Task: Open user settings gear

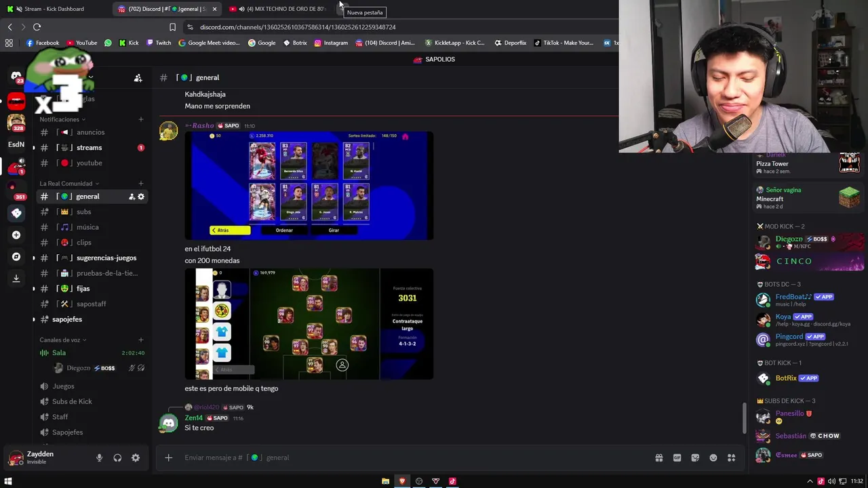Action: point(136,458)
